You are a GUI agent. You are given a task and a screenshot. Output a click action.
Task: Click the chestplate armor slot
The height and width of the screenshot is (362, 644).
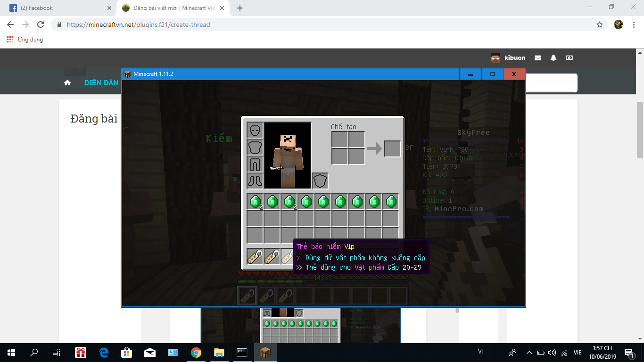(x=255, y=148)
